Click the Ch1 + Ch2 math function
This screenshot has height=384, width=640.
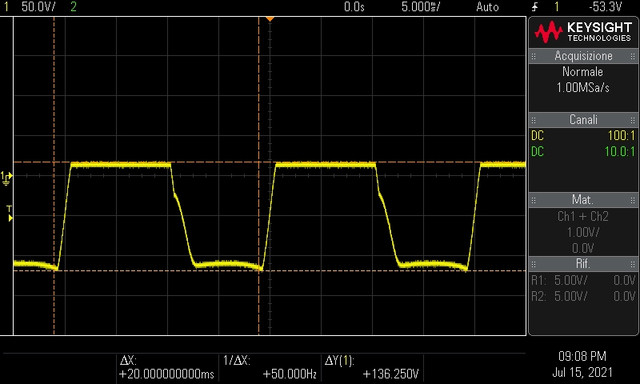(x=583, y=216)
